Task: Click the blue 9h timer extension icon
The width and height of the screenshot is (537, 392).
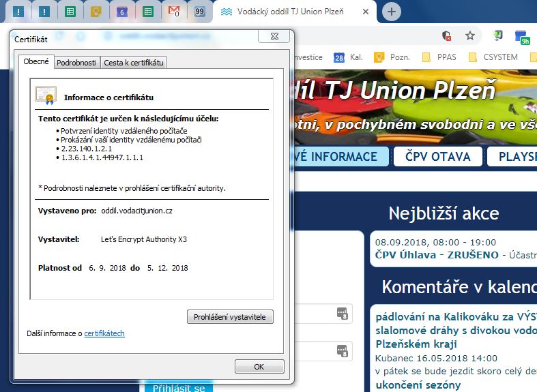Action: pyautogui.click(x=522, y=37)
